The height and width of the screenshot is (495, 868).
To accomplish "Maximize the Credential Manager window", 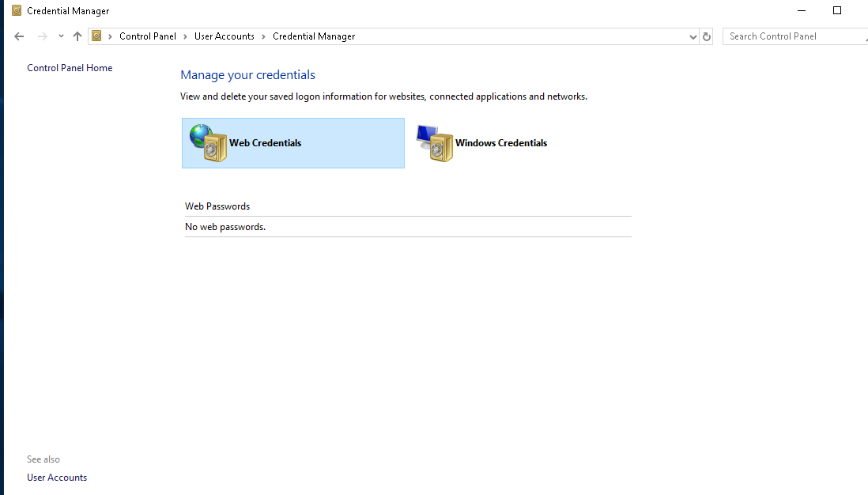I will 837,10.
